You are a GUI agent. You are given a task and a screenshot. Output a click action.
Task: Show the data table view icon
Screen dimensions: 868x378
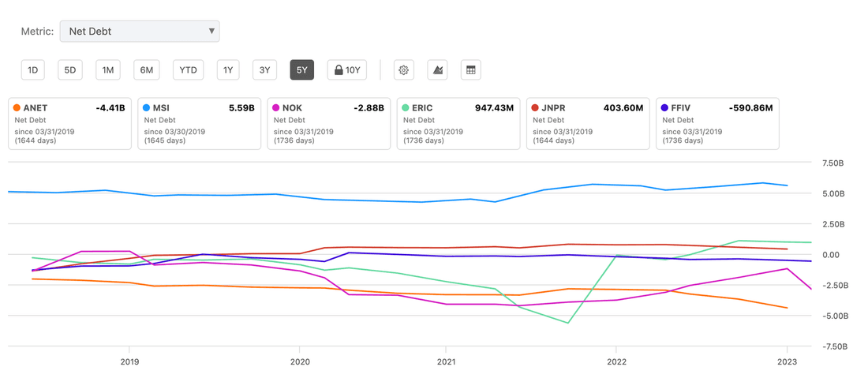pyautogui.click(x=471, y=70)
